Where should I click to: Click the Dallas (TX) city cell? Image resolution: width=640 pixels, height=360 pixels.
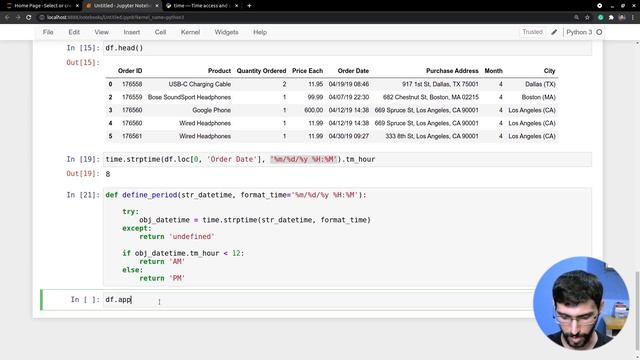tap(540, 84)
